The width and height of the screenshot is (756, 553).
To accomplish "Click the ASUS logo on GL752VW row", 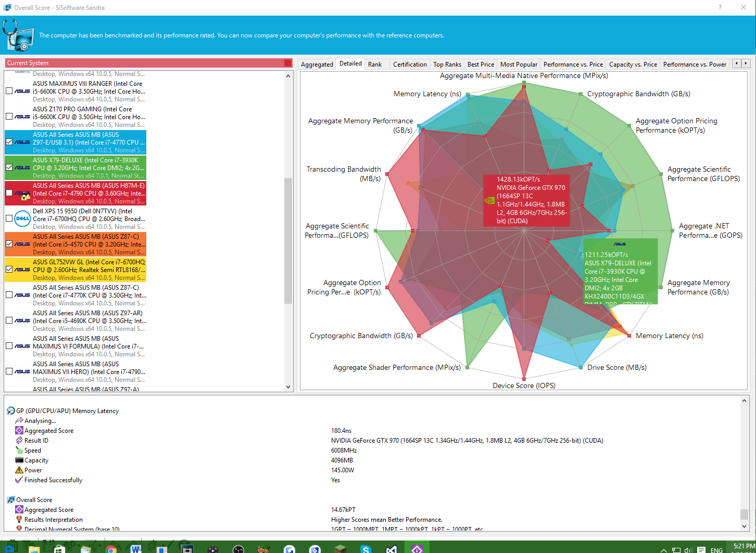I will click(x=22, y=269).
